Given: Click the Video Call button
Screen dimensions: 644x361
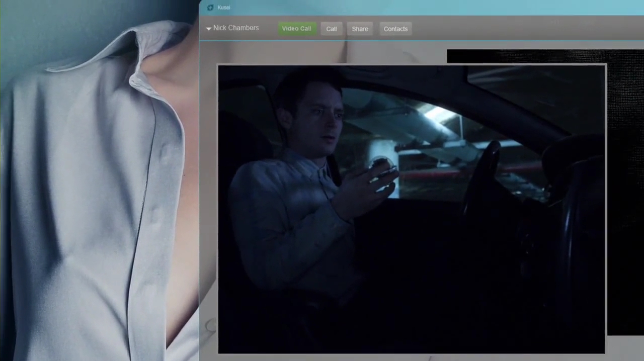Looking at the screenshot, I should point(296,29).
